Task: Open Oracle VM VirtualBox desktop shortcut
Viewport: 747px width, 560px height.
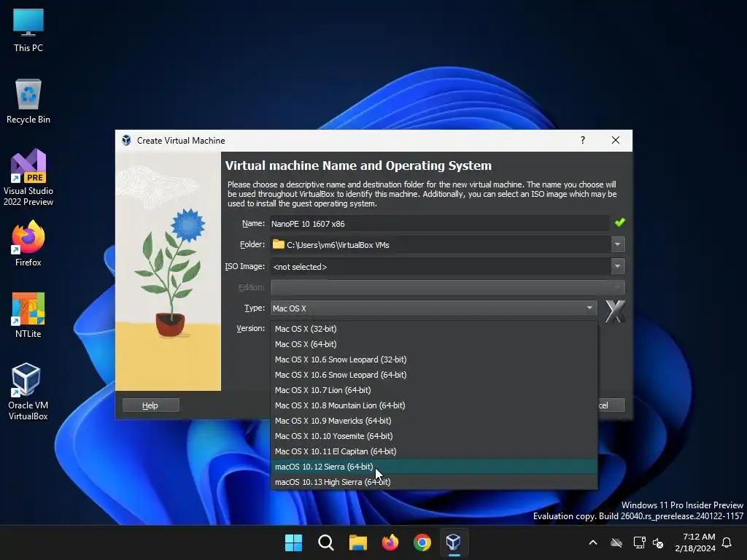Action: [x=28, y=392]
